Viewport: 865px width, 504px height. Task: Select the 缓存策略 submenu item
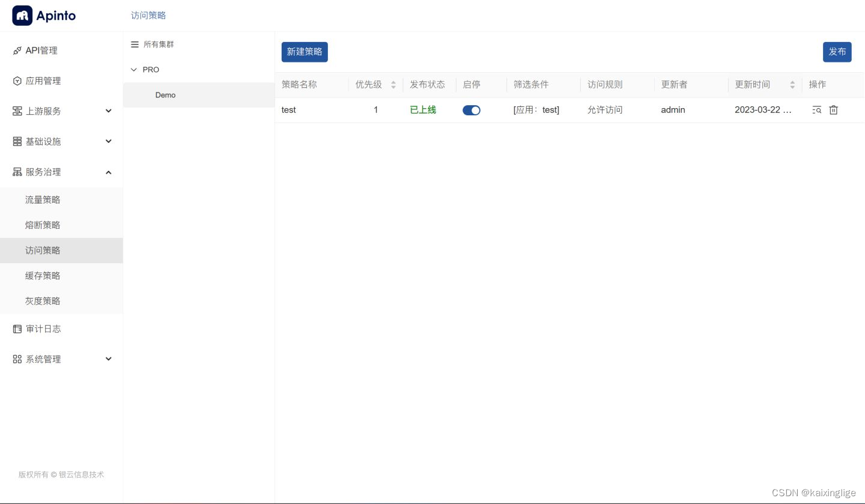point(61,276)
